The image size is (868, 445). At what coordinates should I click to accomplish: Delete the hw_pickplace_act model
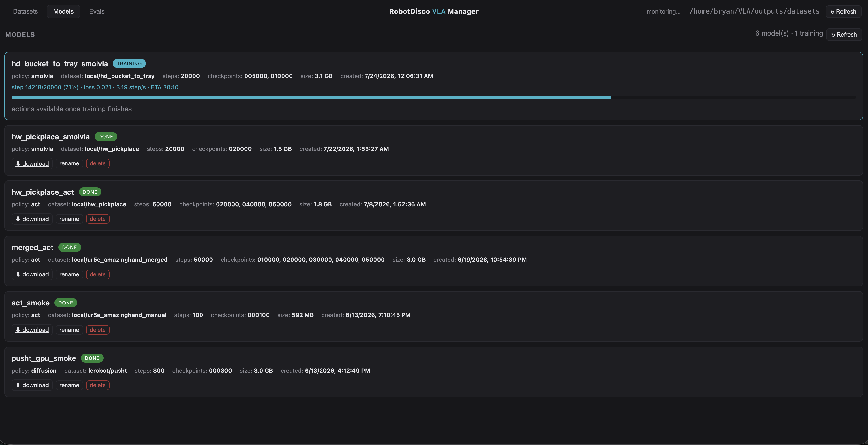[98, 219]
